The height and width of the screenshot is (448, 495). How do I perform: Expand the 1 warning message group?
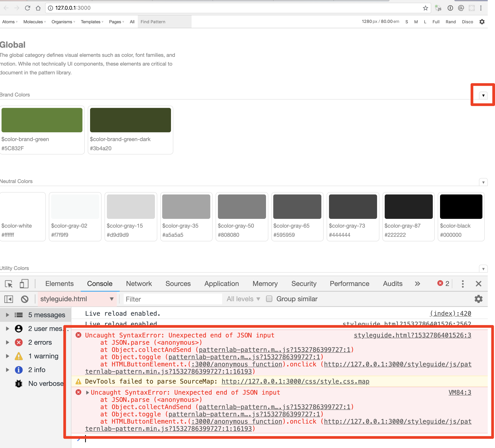(7, 356)
